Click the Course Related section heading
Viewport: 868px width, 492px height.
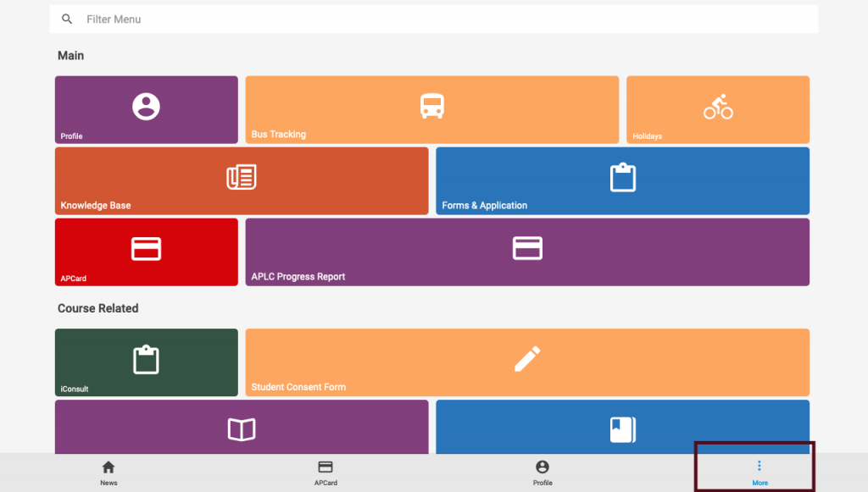tap(97, 308)
